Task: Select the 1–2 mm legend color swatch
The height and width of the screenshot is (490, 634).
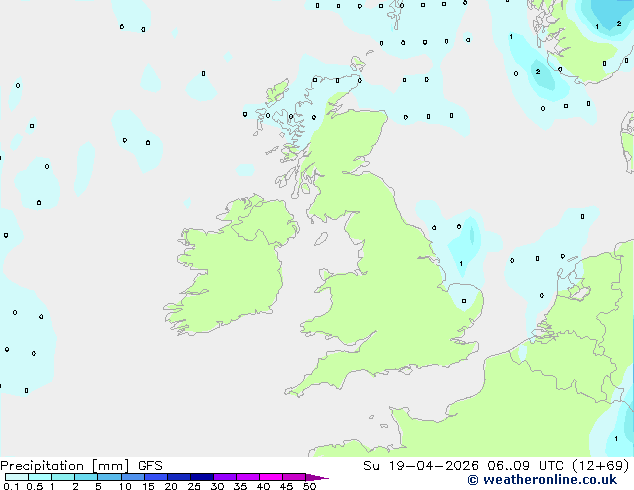Action: pyautogui.click(x=63, y=477)
